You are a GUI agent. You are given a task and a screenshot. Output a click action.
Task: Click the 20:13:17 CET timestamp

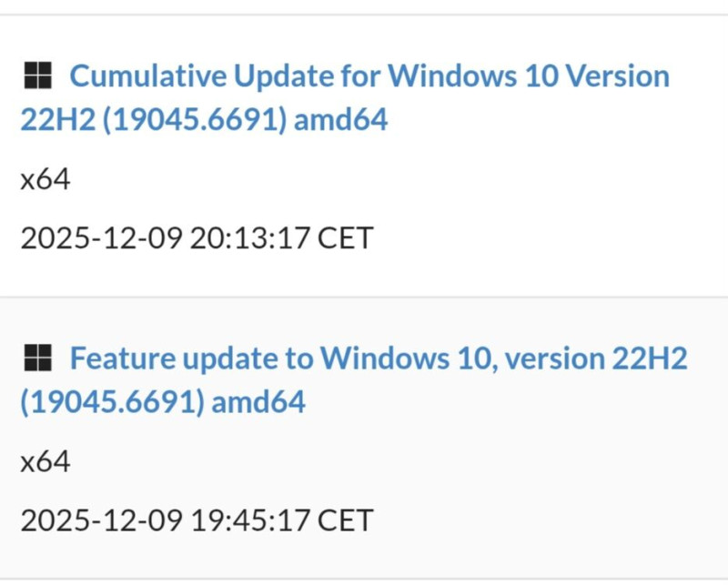(281, 238)
